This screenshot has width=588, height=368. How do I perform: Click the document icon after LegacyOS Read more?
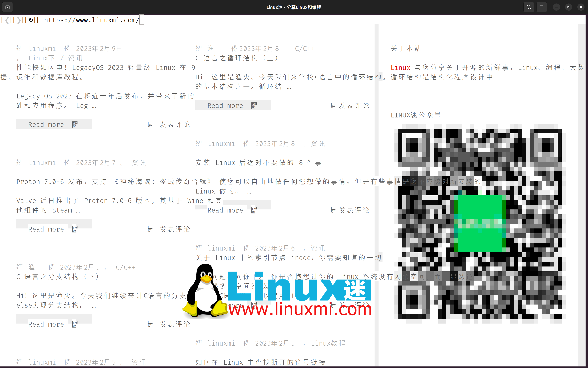(75, 125)
